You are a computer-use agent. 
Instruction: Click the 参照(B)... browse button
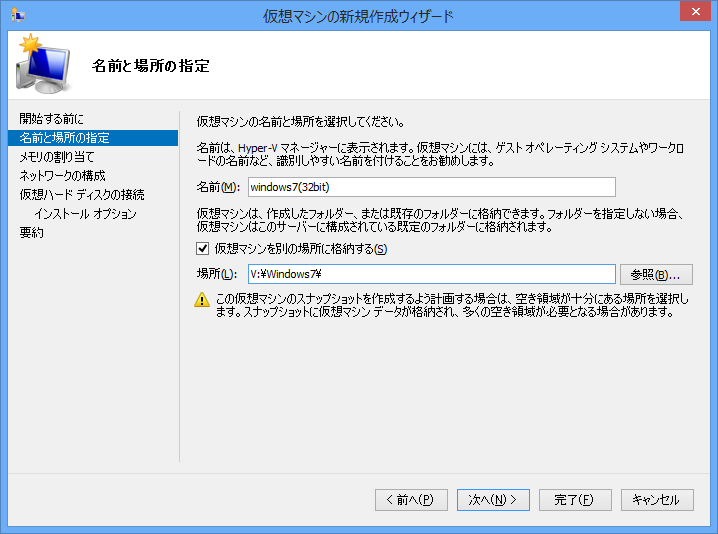[x=656, y=274]
